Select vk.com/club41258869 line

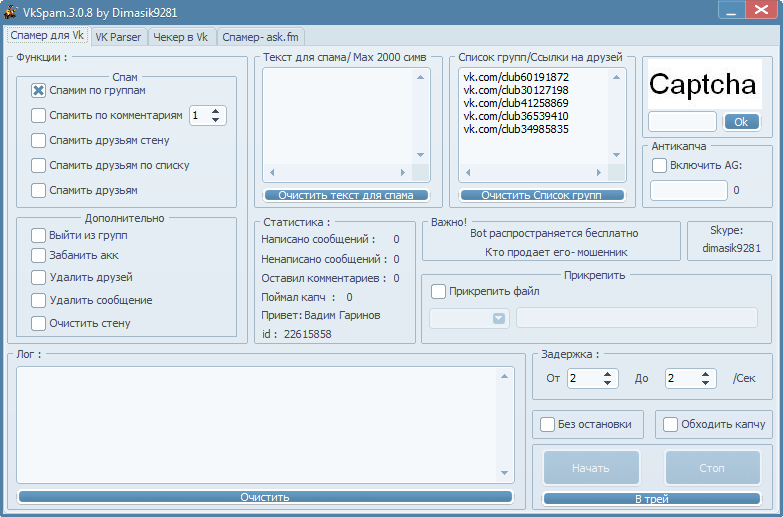point(516,103)
